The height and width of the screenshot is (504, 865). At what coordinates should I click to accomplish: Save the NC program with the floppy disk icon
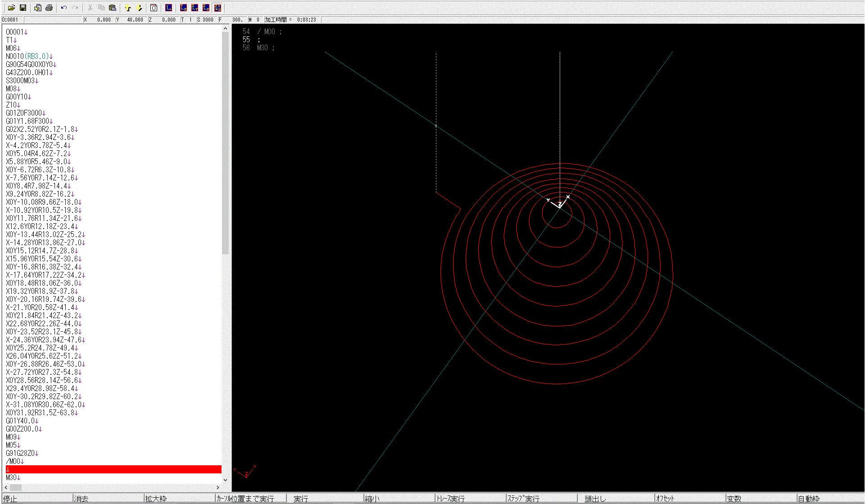pyautogui.click(x=23, y=8)
